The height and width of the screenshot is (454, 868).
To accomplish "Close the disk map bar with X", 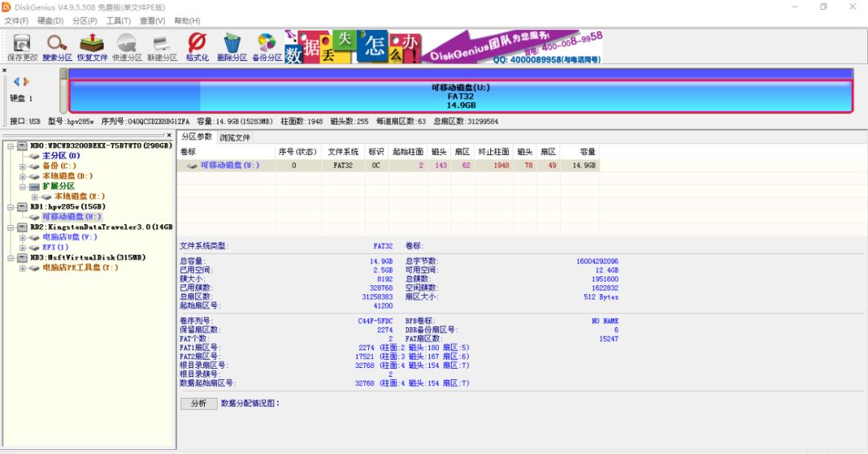I will [5, 71].
